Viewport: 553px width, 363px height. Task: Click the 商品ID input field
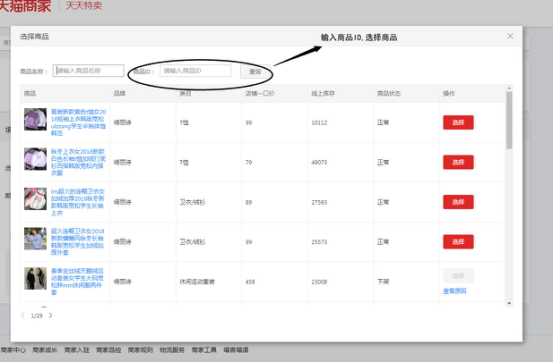(x=195, y=71)
